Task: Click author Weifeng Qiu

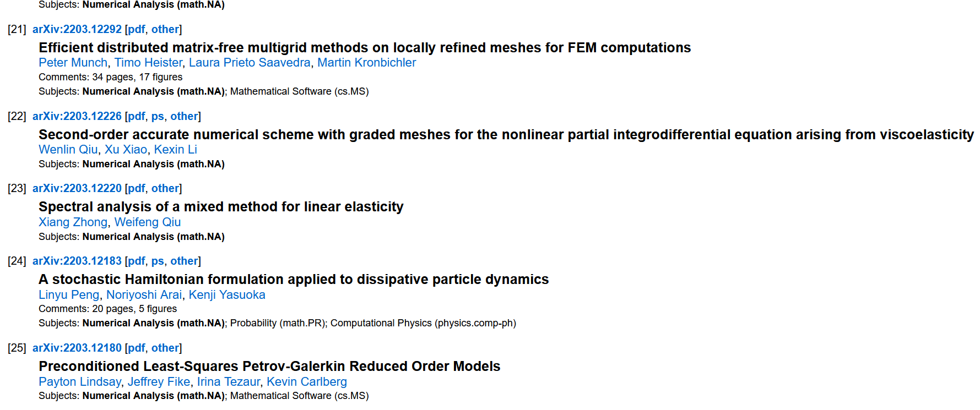Action: [x=148, y=222]
